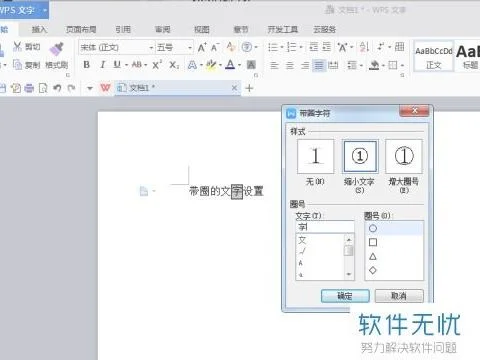This screenshot has height=360, width=480.
Task: Click 确定 button in dialog
Action: (345, 296)
